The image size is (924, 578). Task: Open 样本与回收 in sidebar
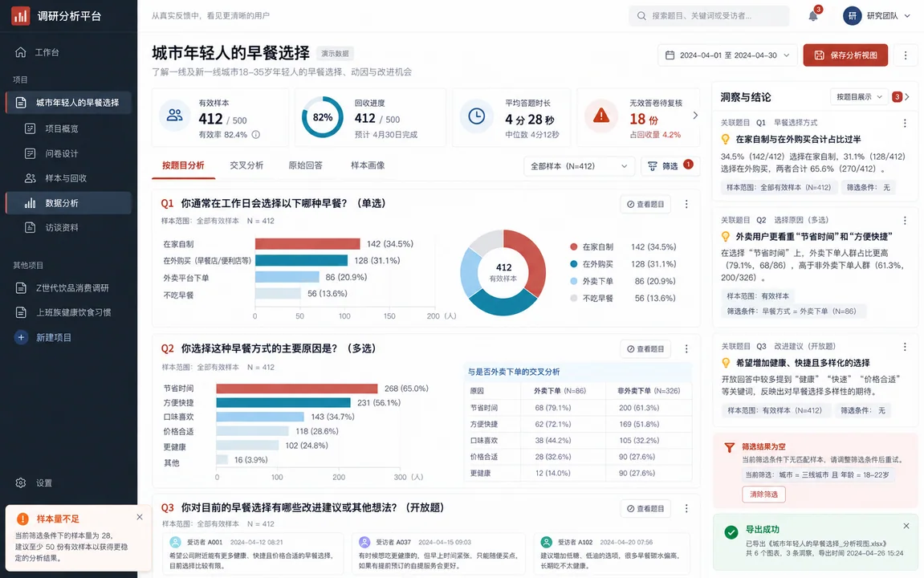coord(68,178)
